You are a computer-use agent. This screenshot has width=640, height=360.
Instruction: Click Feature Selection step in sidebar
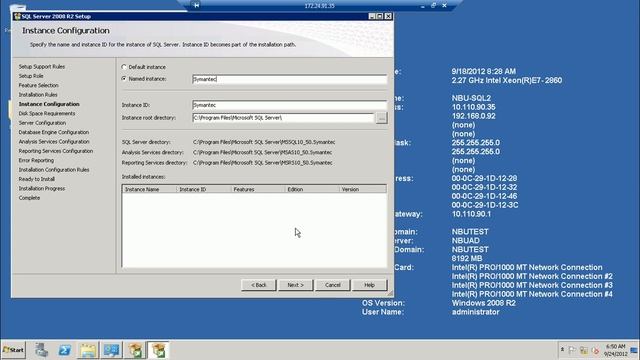(x=39, y=85)
